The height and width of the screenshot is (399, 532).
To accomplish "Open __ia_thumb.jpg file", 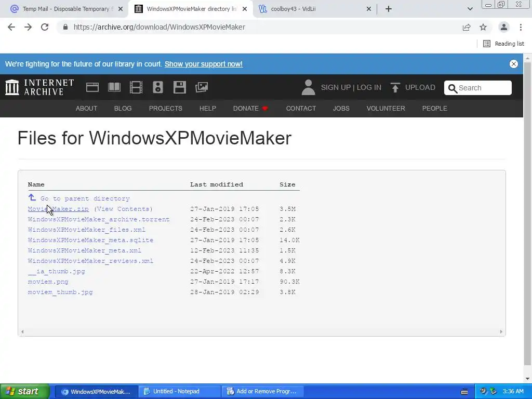I will coord(56,271).
